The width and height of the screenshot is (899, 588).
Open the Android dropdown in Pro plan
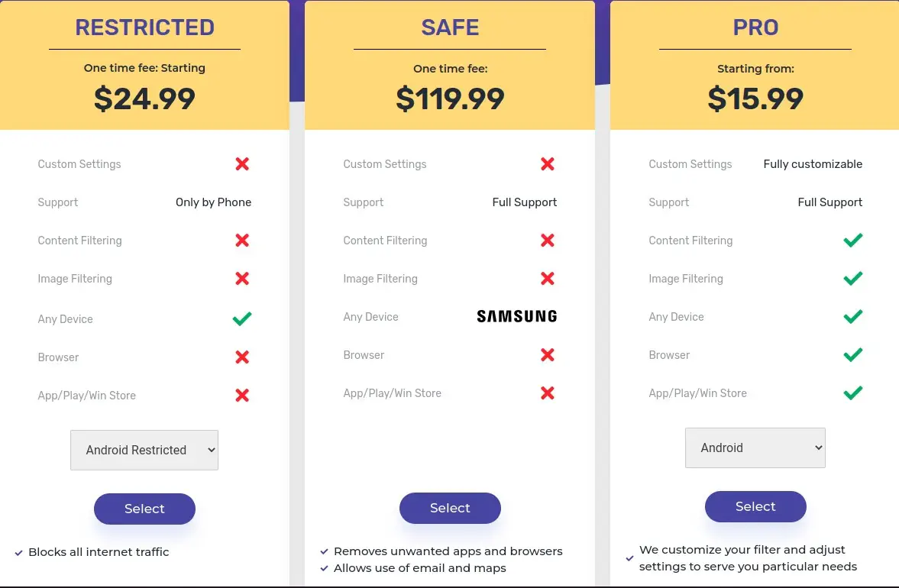click(x=755, y=447)
